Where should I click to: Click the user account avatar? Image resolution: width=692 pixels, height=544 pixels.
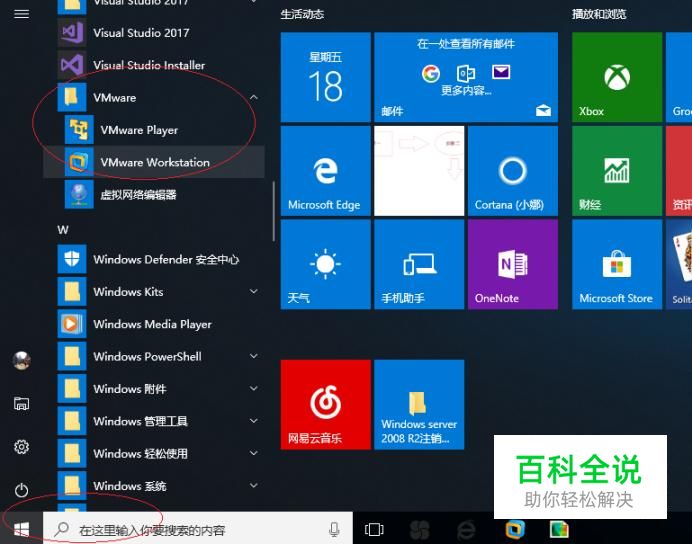point(22,360)
